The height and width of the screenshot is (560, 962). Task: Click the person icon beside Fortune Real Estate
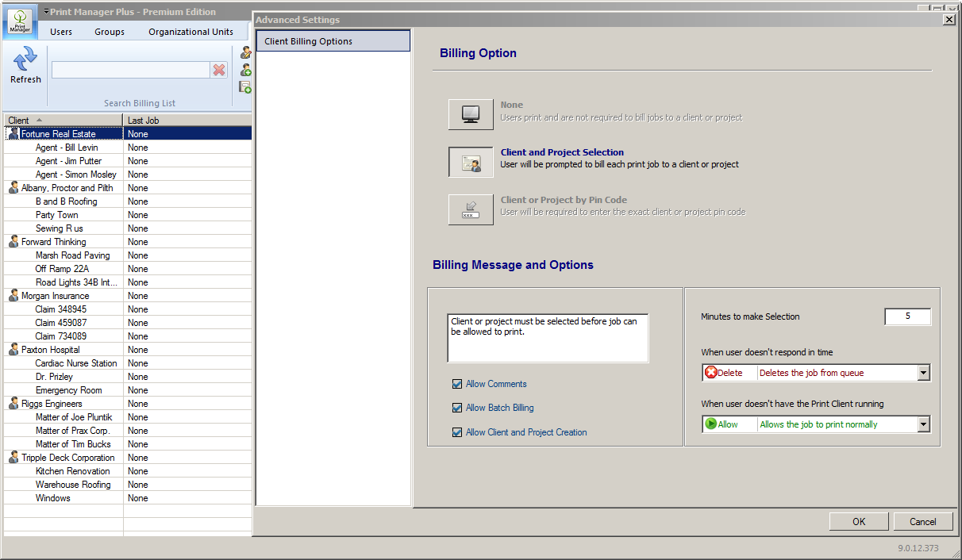[13, 134]
